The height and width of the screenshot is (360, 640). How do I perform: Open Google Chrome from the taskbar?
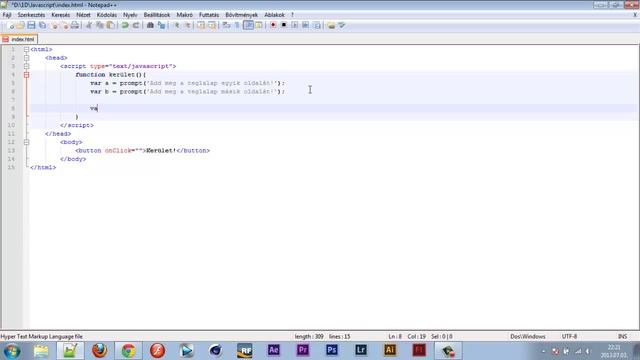click(128, 351)
